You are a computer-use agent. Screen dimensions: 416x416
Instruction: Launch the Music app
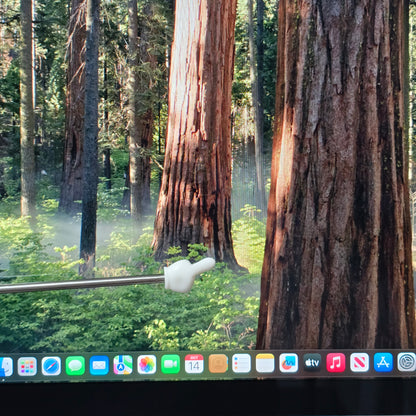pos(336,362)
